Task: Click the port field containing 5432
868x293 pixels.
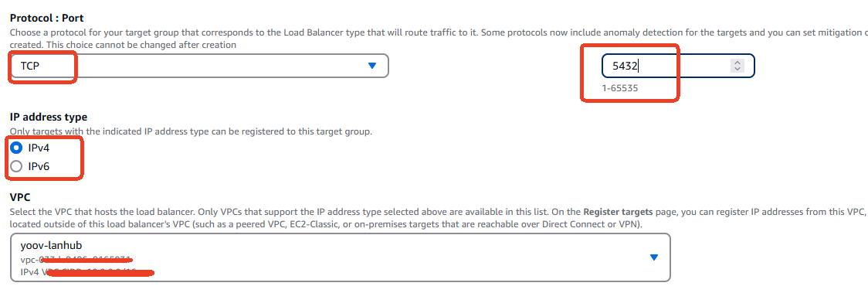Action: coord(678,66)
